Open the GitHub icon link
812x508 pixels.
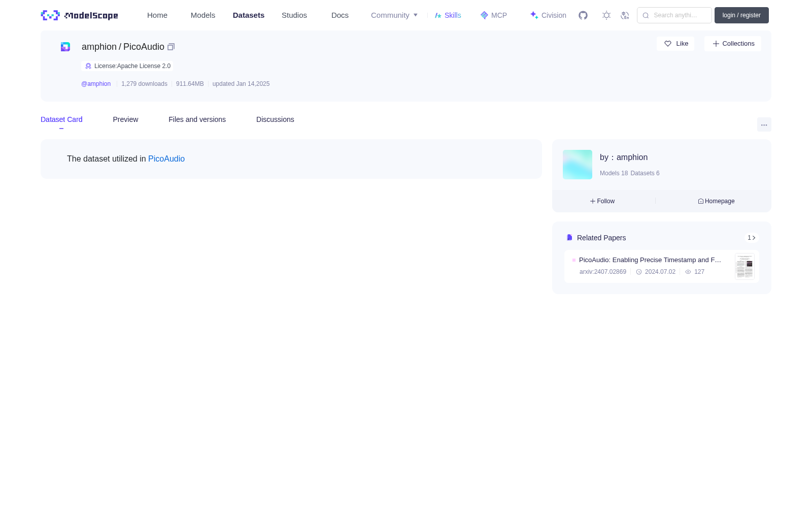pos(583,15)
